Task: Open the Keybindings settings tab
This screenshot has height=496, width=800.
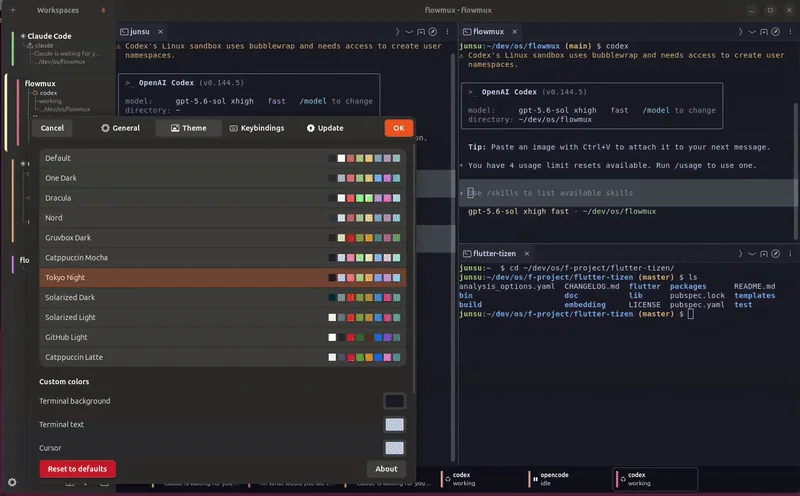Action: point(257,128)
